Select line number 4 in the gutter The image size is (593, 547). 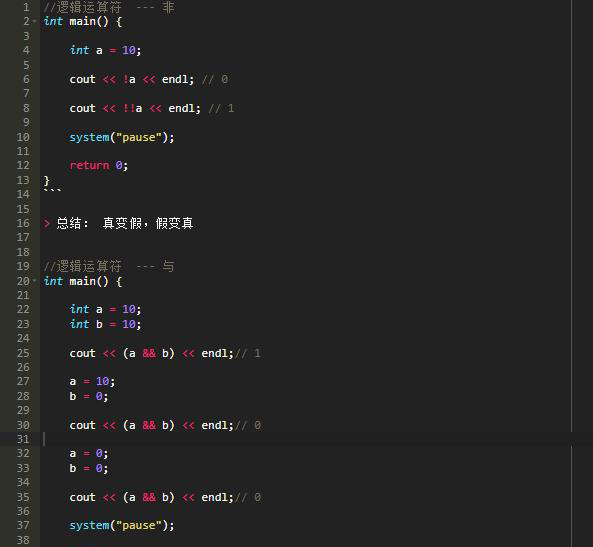(26, 50)
